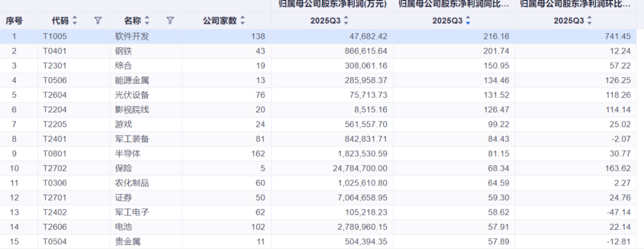Select the 能源金属 industry name

tap(132, 81)
